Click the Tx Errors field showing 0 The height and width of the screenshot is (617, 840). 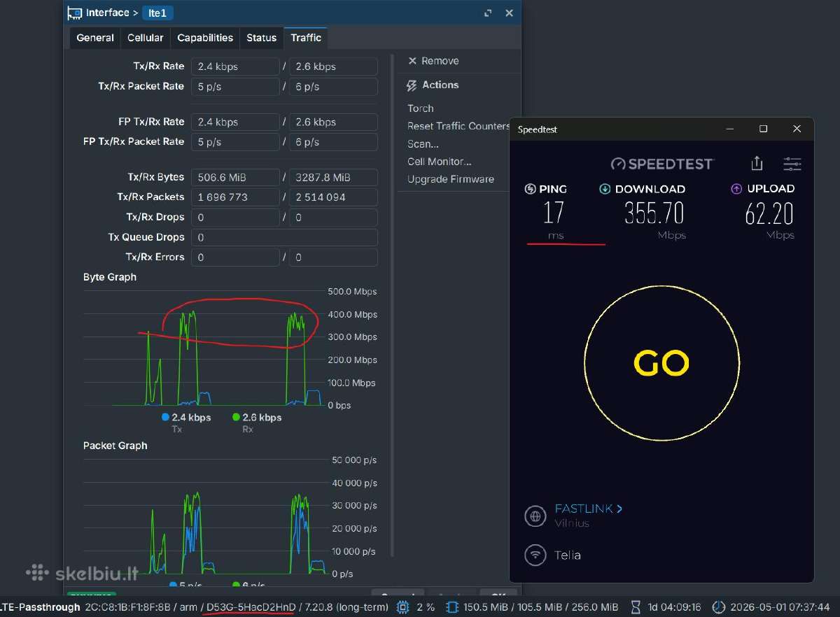pos(235,257)
